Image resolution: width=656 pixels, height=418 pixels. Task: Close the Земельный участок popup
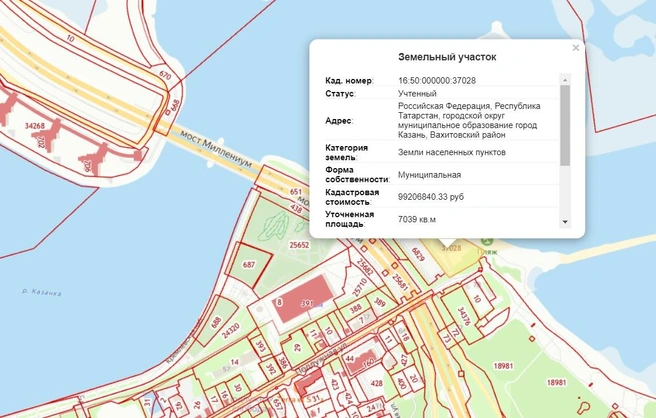click(x=576, y=48)
